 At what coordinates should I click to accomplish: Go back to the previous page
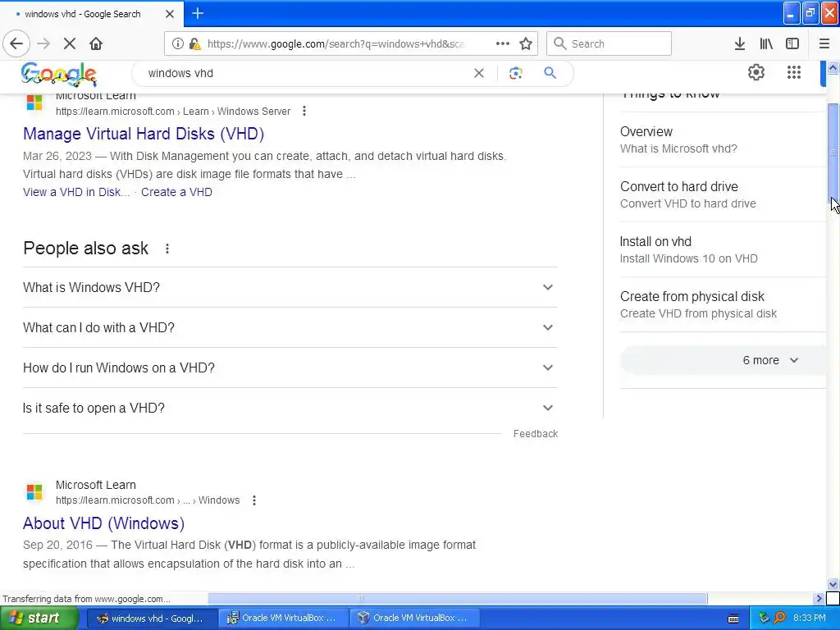(x=16, y=44)
